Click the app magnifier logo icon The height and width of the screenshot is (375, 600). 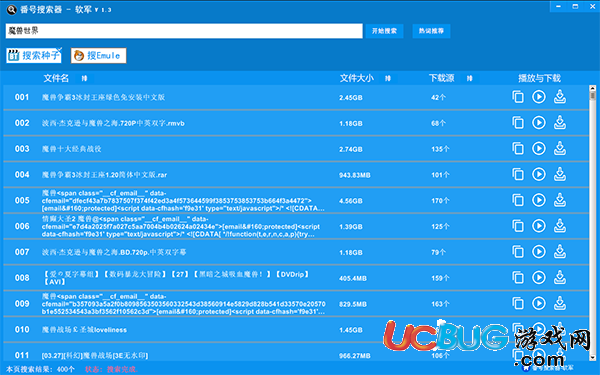point(11,9)
